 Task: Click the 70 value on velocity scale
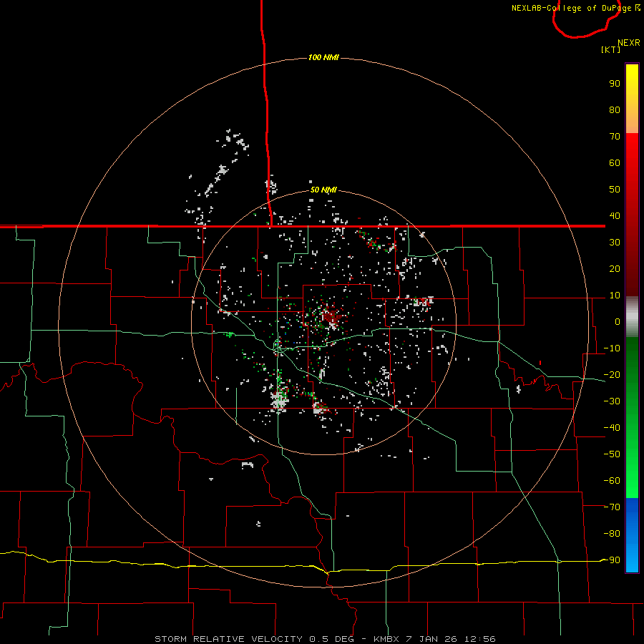click(x=615, y=137)
